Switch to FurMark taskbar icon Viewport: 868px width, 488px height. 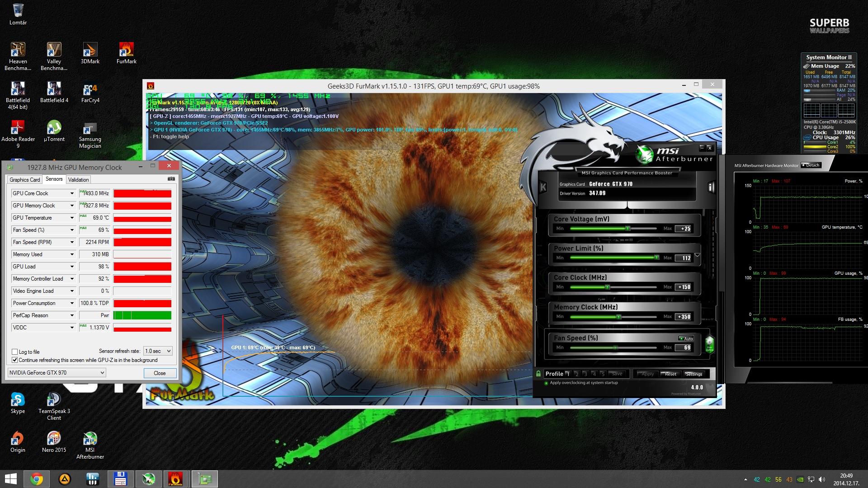tap(175, 479)
